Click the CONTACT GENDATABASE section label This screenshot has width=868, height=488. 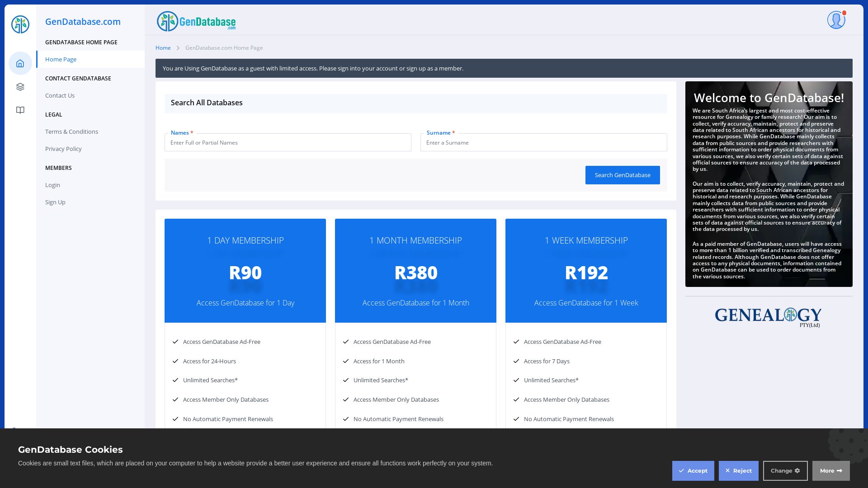coord(78,79)
